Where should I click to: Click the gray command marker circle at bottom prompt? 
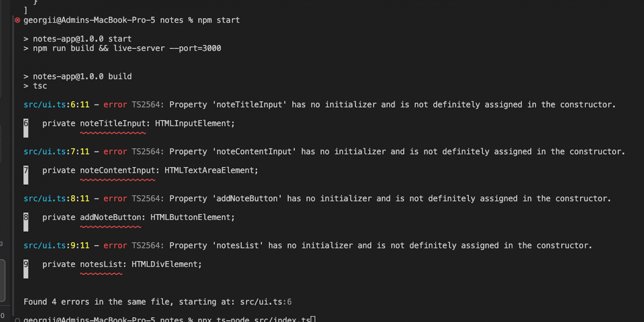click(x=17, y=320)
